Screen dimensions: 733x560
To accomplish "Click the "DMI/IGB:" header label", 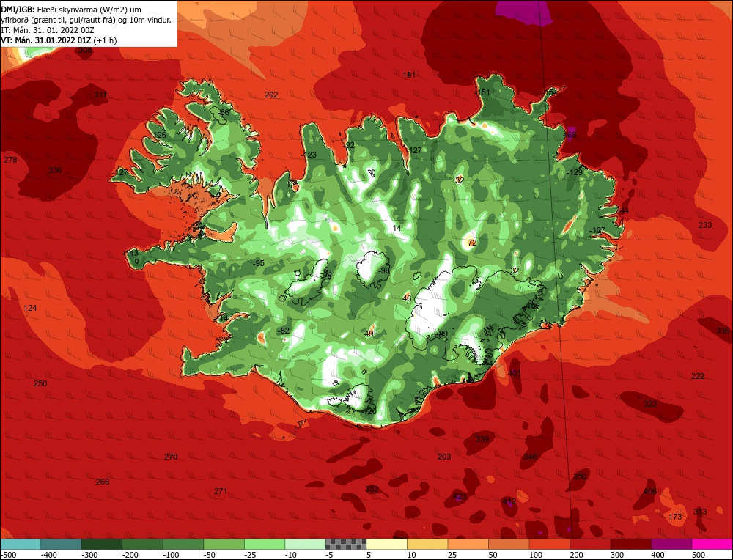I will click(x=18, y=10).
